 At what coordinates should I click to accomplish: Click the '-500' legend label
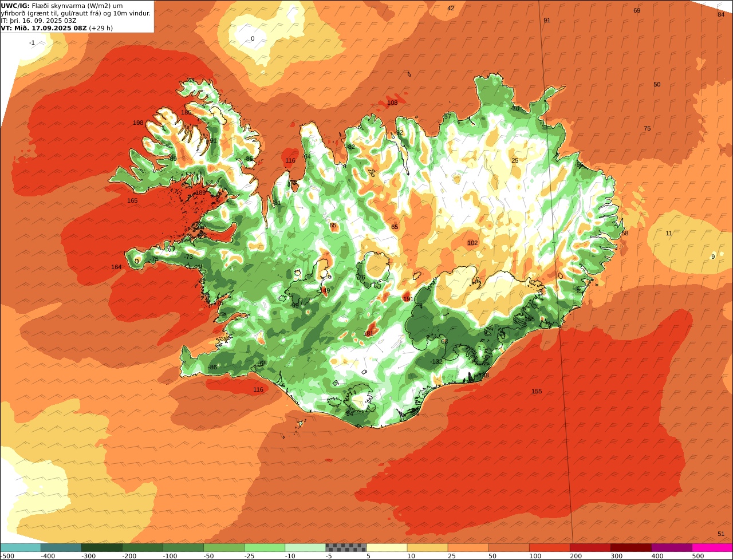[7, 556]
